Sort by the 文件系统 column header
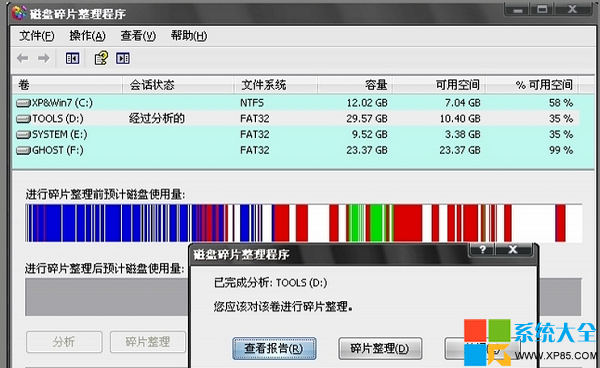 pyautogui.click(x=276, y=85)
